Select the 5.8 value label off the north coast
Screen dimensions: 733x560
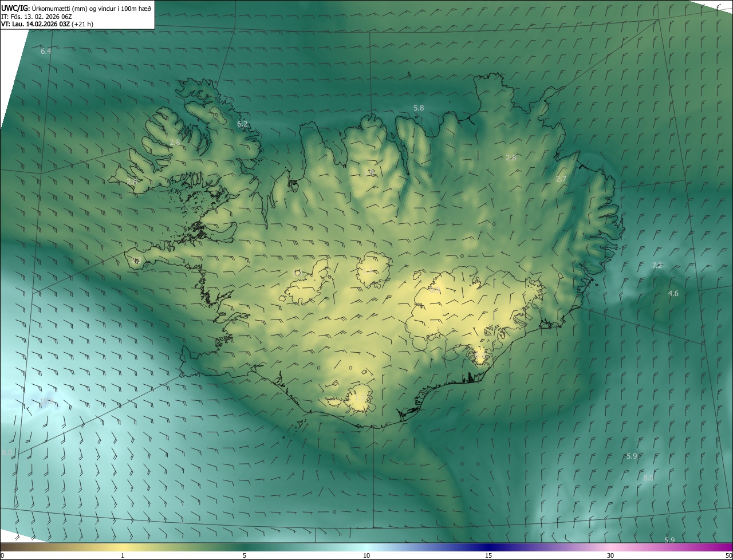(419, 108)
